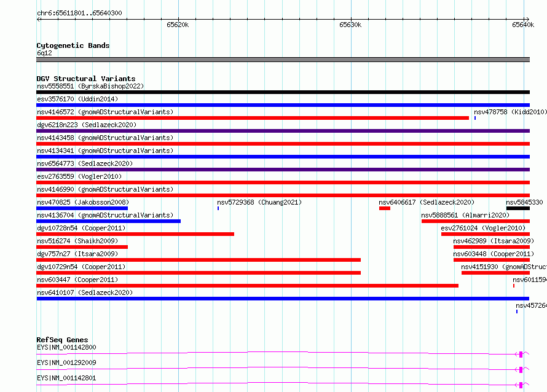
Task: Click nsv516274 (Shaikh2009) label
Action: 77,241
